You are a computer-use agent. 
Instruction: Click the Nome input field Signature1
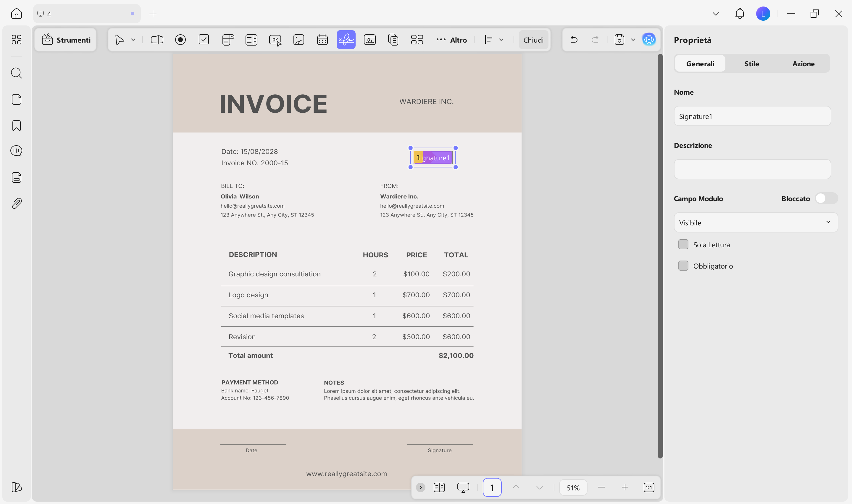752,116
